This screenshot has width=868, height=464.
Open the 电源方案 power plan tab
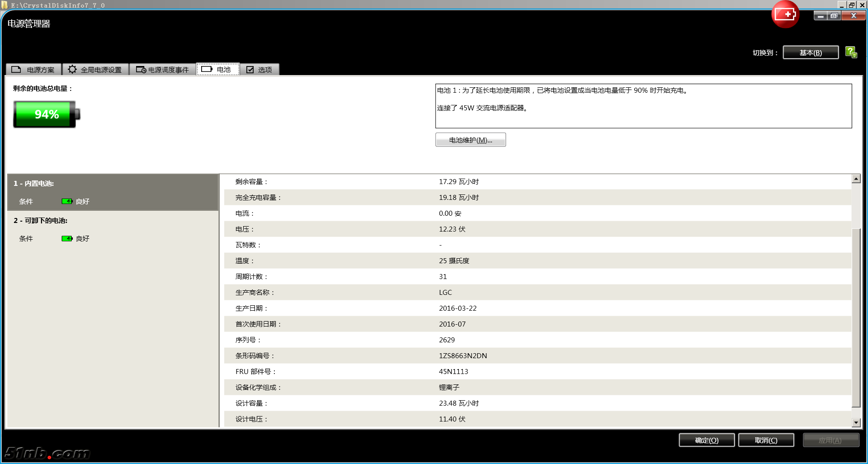click(x=34, y=70)
